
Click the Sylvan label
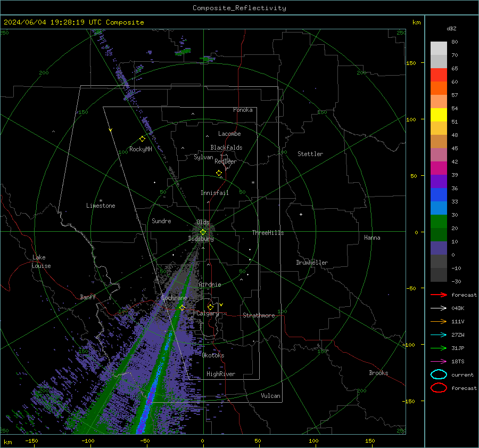coord(203,157)
